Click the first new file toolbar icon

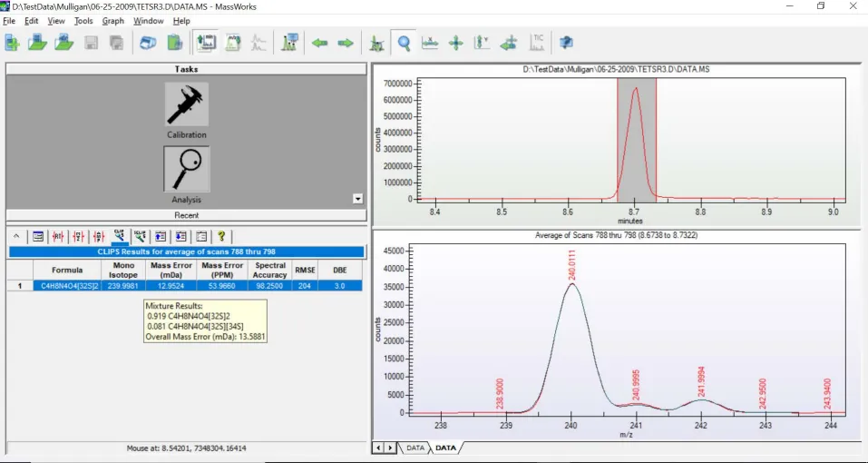13,43
